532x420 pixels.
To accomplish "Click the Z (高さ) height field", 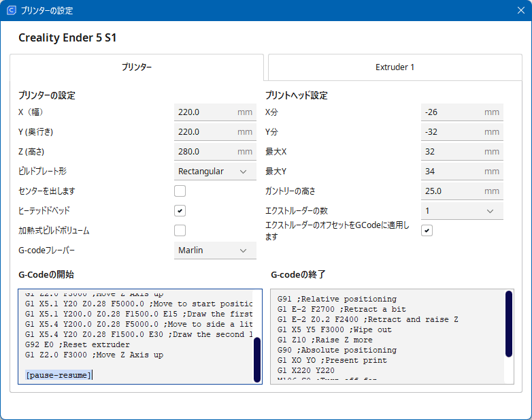I will click(215, 151).
